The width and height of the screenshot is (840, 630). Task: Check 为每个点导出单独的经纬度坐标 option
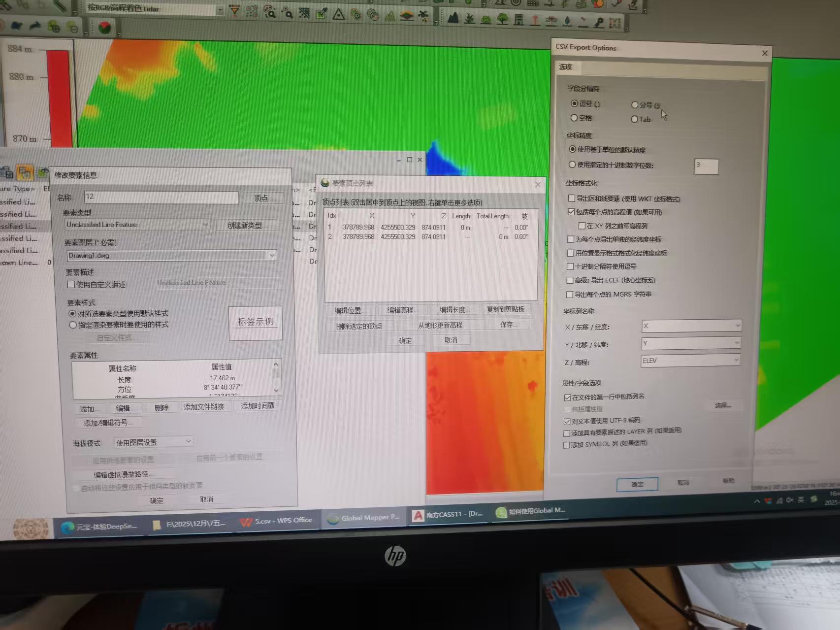click(571, 239)
